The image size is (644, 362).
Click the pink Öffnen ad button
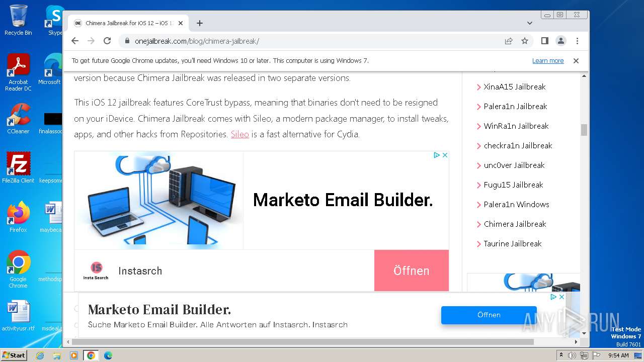pyautogui.click(x=411, y=270)
